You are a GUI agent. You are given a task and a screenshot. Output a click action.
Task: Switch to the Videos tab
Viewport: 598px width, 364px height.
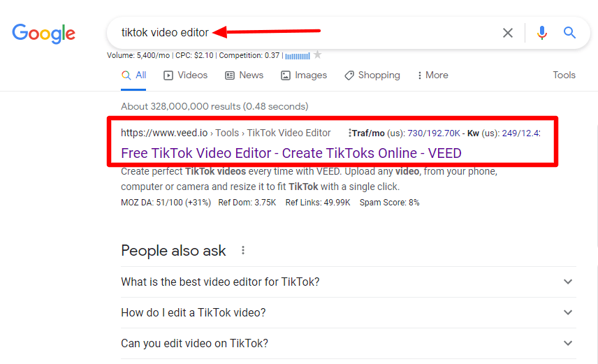coord(185,75)
